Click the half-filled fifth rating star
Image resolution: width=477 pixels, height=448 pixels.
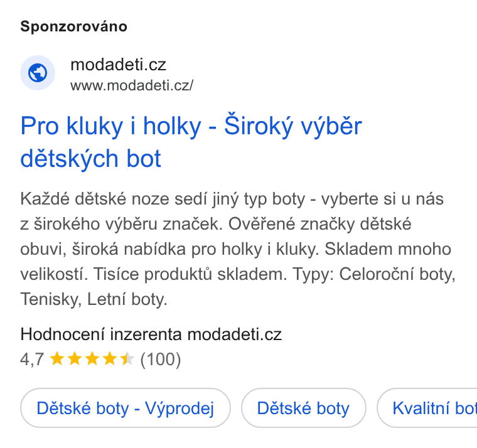[x=127, y=358]
